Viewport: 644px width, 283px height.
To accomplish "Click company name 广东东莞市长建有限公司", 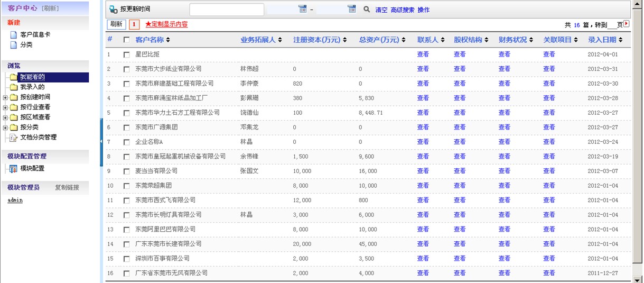I will (169, 244).
